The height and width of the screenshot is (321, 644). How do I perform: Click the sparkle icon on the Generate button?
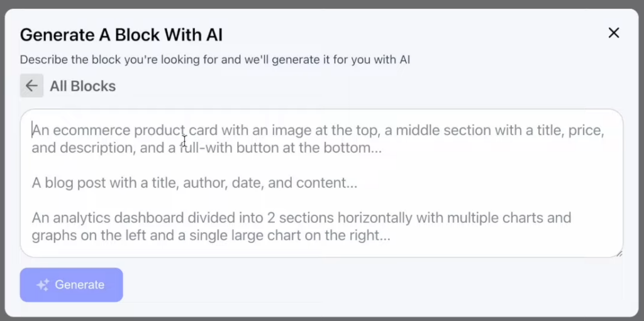pos(43,285)
